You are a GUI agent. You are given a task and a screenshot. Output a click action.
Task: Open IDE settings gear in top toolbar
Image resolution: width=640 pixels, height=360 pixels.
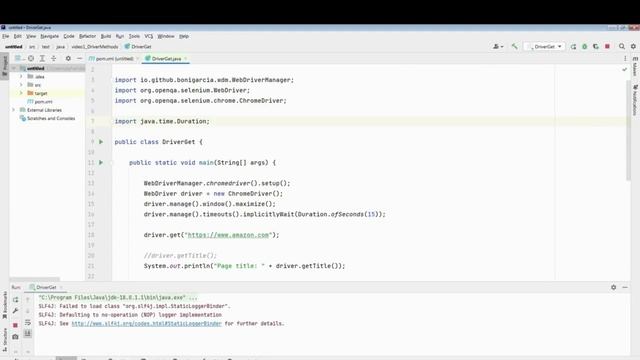tap(633, 47)
